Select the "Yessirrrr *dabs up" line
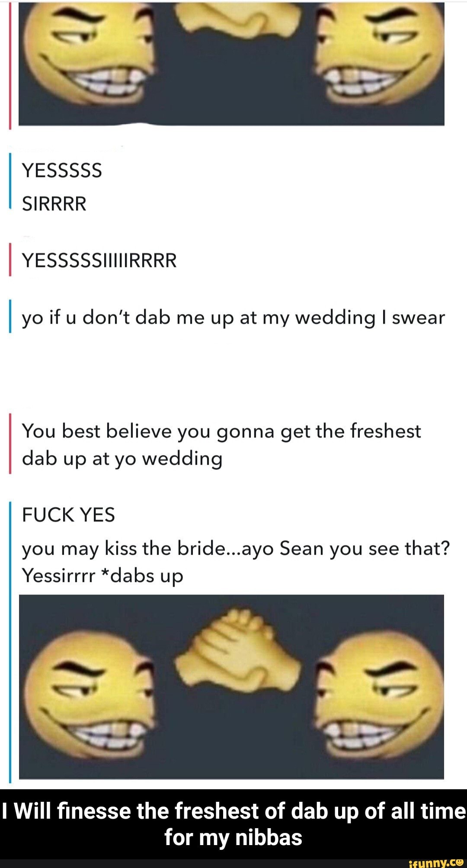 click(x=102, y=576)
